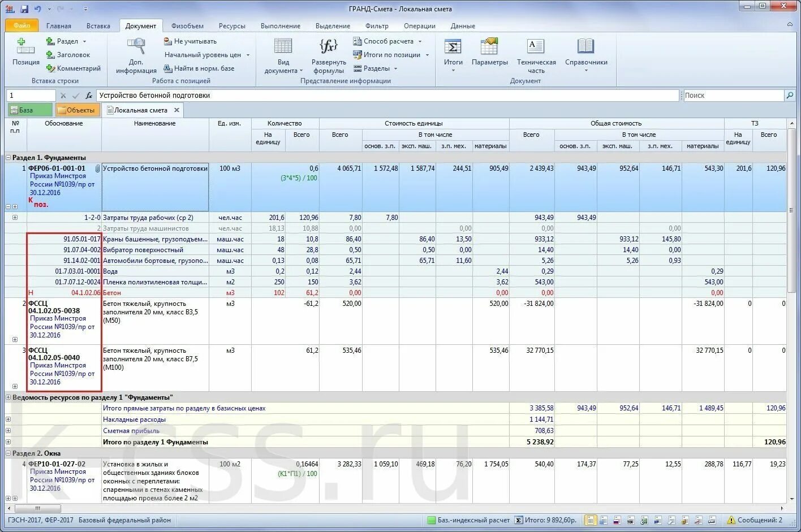Click the Поиск search field
Viewport: 801px width, 532px height.
pyautogui.click(x=733, y=96)
